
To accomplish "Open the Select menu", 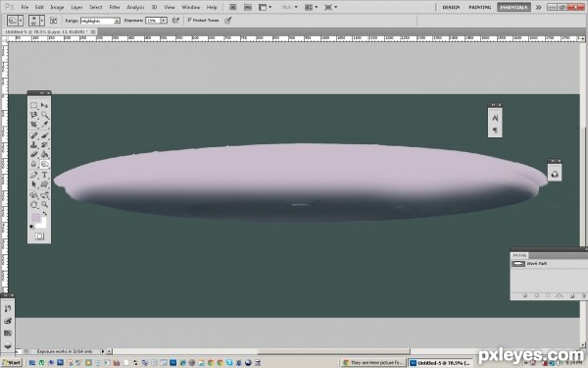I will click(x=96, y=7).
